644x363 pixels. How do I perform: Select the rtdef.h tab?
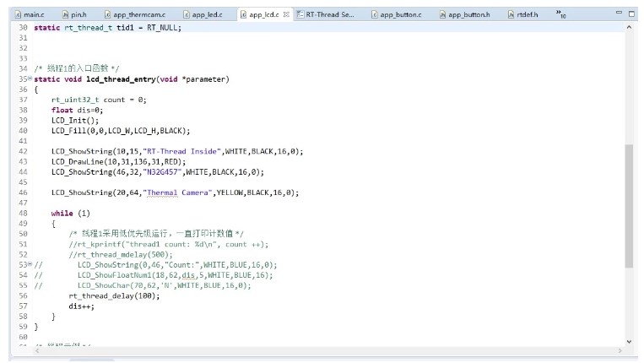click(x=523, y=15)
